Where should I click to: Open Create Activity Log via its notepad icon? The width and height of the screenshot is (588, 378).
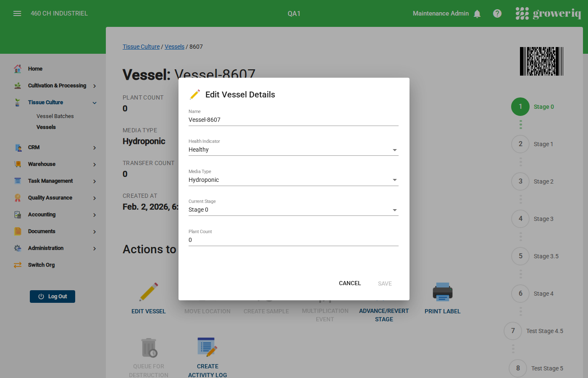tap(207, 347)
